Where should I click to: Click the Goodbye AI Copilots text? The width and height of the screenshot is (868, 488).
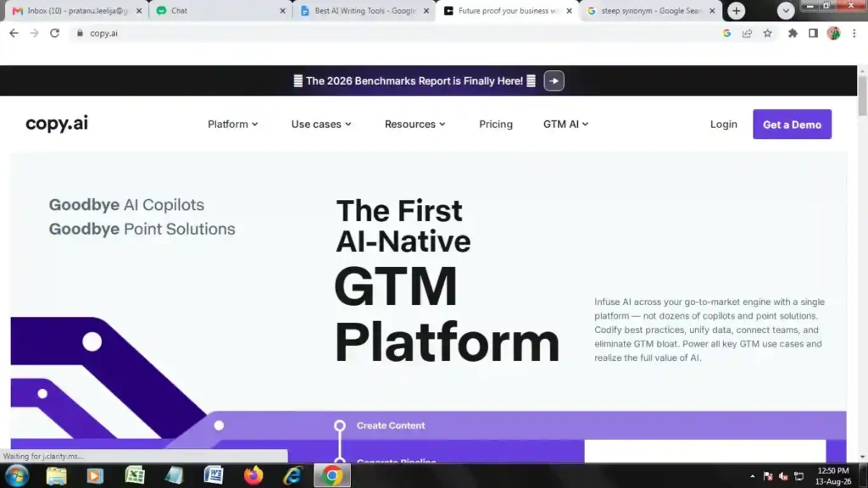point(126,205)
